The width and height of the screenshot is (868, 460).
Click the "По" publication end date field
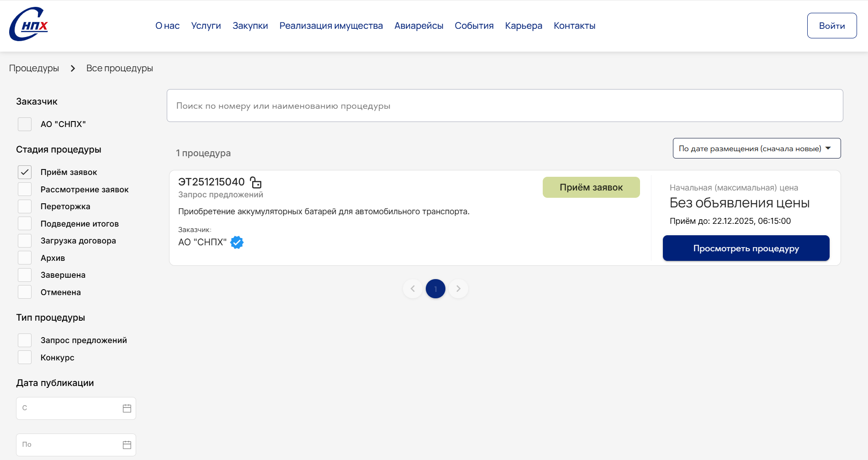tap(76, 445)
